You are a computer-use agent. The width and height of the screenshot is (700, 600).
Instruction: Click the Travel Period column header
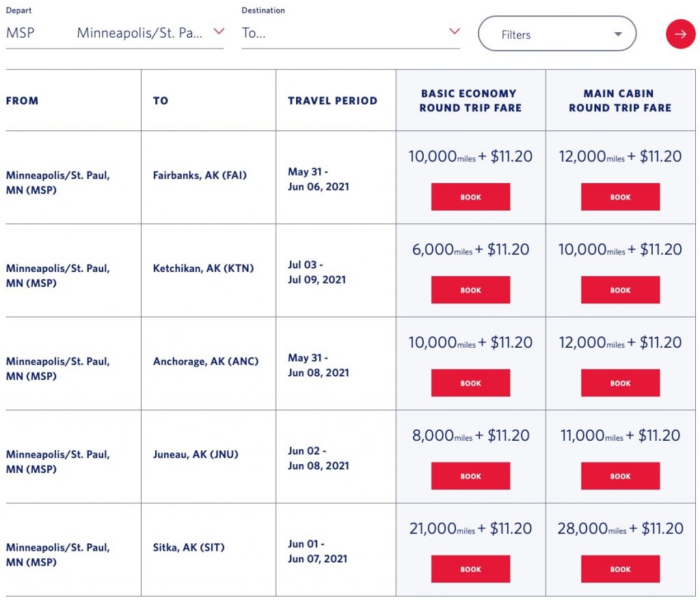[332, 100]
